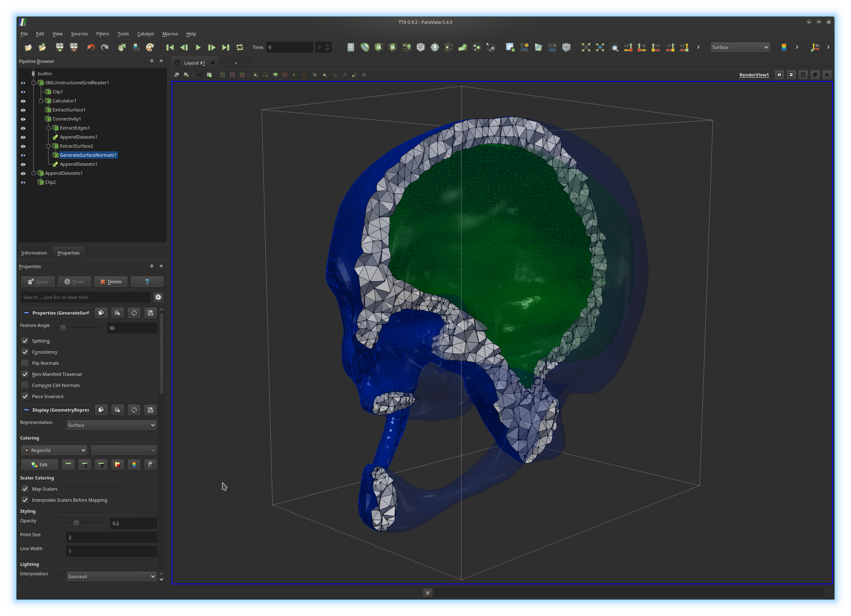Open the toolbar Surface representation dropdown
The image size is (851, 616).
pyautogui.click(x=740, y=47)
